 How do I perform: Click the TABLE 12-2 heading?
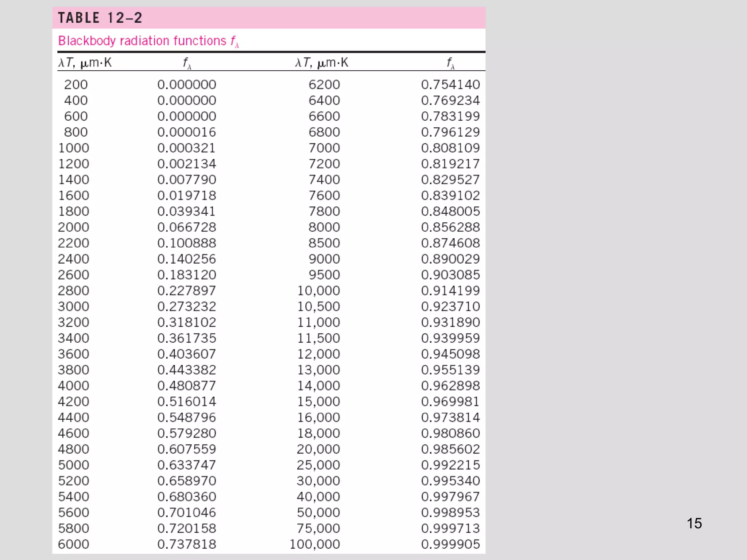(100, 18)
